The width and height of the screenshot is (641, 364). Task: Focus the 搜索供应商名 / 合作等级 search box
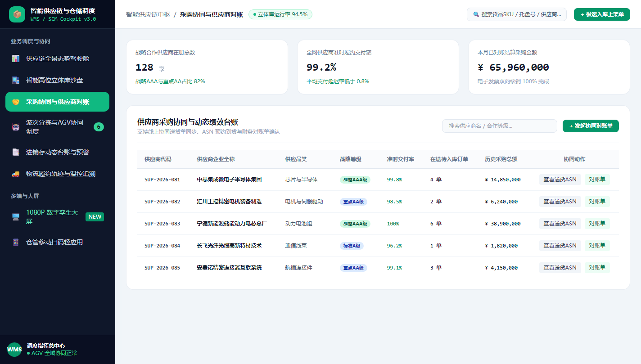point(500,126)
